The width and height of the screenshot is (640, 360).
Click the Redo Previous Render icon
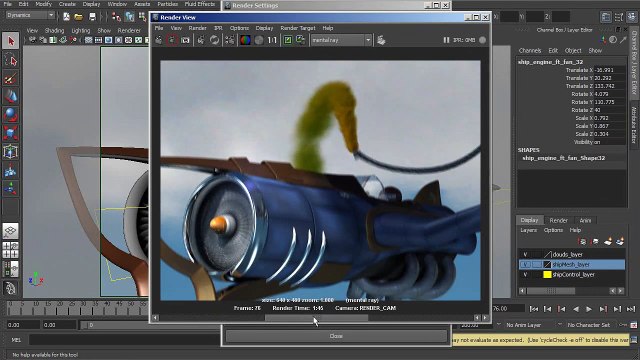(x=159, y=40)
